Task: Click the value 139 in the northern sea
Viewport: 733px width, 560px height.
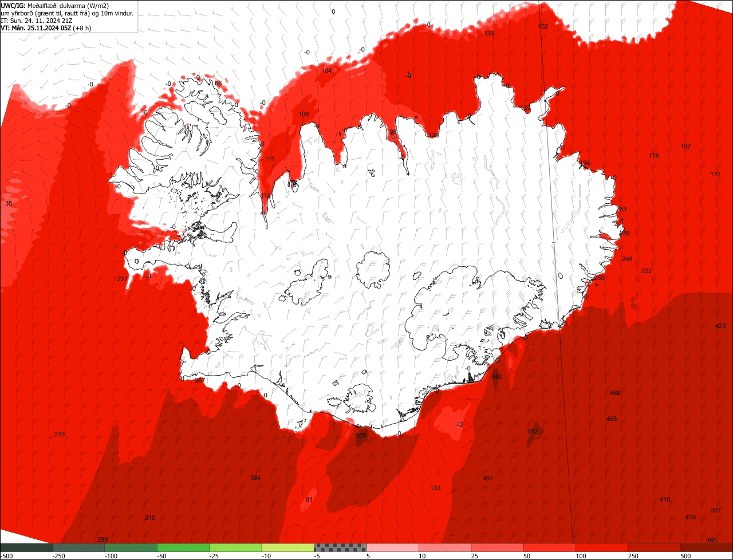Action: tap(488, 33)
